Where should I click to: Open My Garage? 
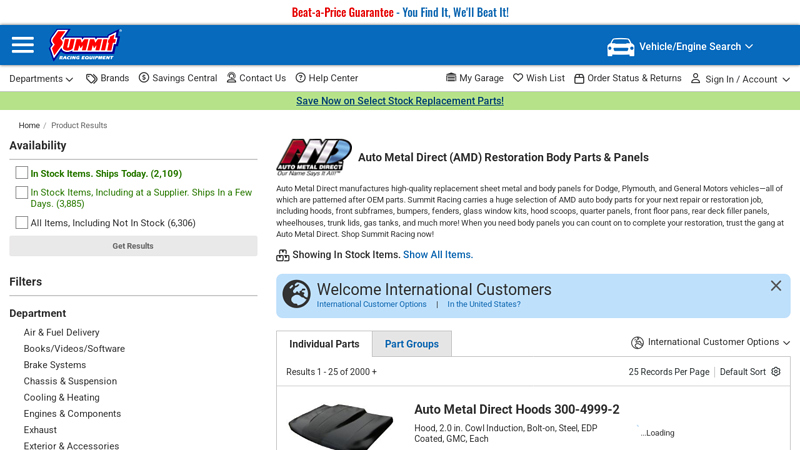pyautogui.click(x=481, y=78)
